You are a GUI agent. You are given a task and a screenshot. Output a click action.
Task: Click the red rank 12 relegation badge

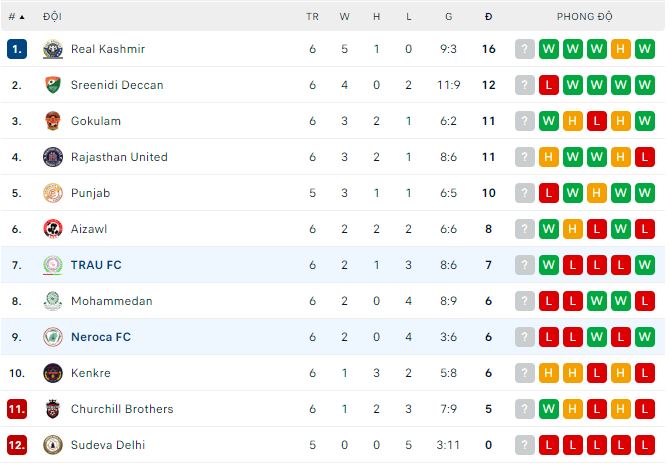coord(16,445)
